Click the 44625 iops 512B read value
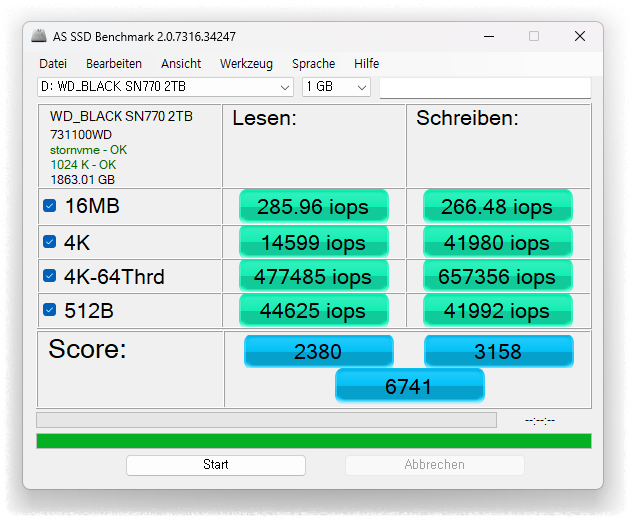The width and height of the screenshot is (632, 521). coord(314,310)
